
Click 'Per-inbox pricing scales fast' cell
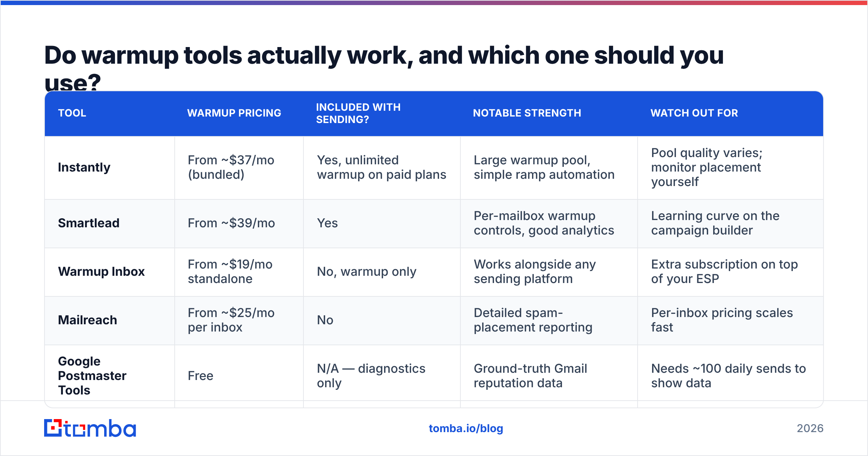[x=722, y=320]
